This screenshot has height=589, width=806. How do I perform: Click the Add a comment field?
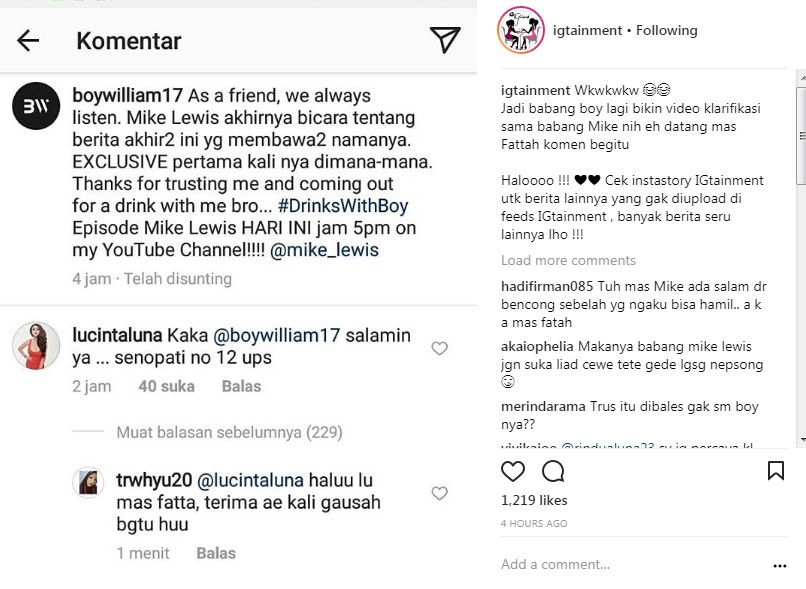[x=555, y=564]
